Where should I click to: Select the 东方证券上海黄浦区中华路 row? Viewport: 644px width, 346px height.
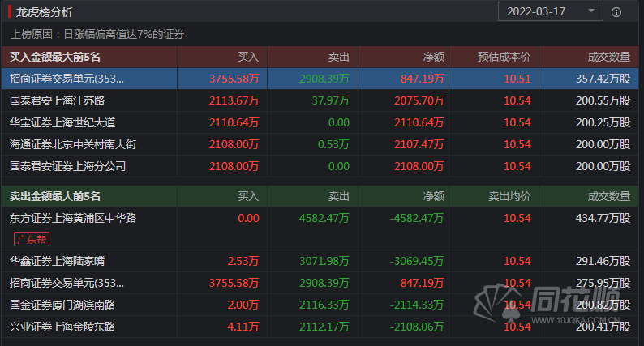[320, 229]
